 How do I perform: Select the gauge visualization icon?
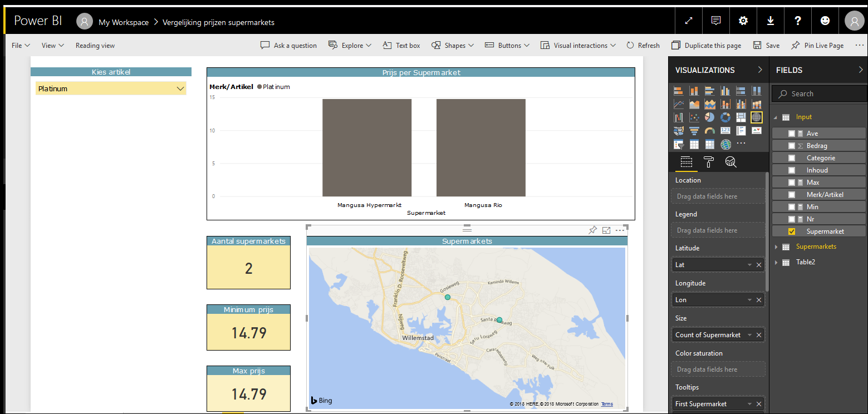710,131
